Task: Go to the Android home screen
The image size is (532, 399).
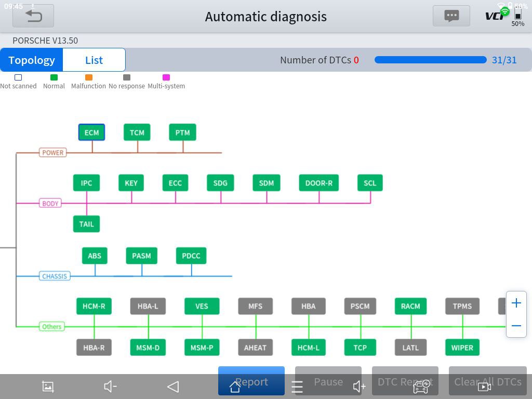Action: [x=235, y=386]
